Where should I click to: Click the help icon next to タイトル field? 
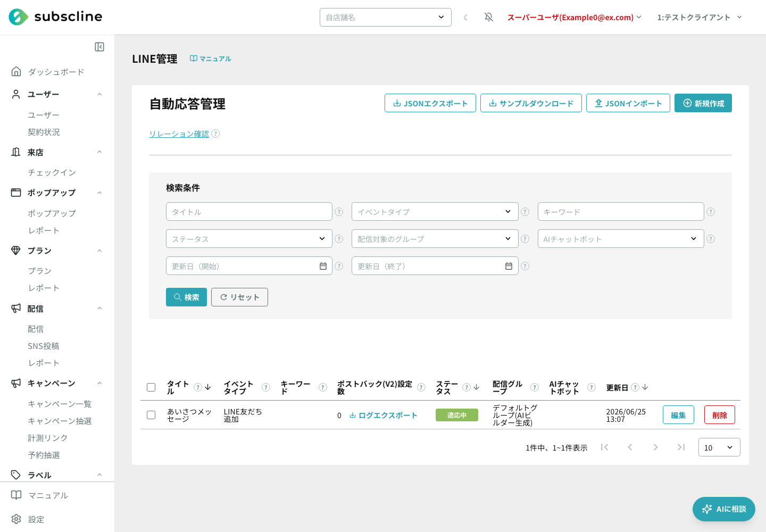tap(339, 212)
